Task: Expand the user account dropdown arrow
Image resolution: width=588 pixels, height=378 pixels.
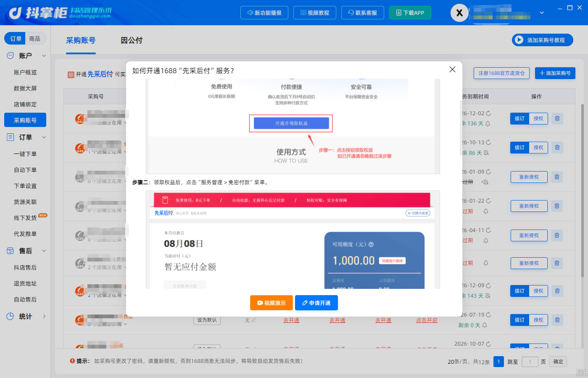Action: tap(542, 13)
